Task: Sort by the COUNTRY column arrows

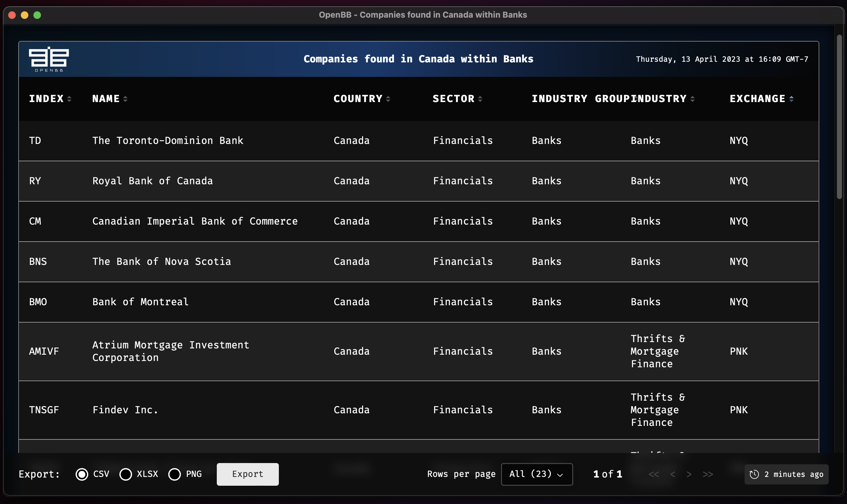Action: click(388, 99)
